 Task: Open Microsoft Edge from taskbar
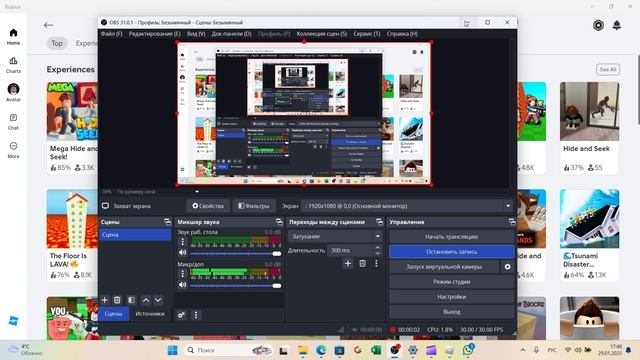(321, 350)
